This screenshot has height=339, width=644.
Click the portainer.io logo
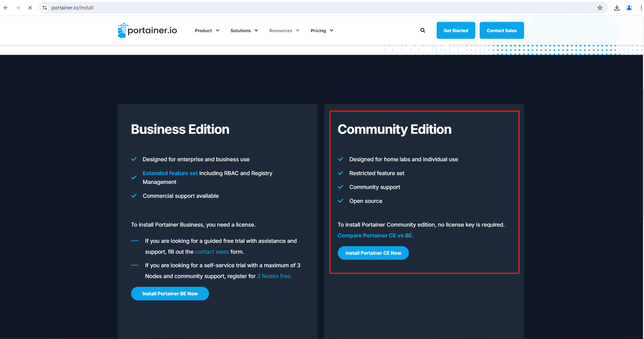[147, 30]
